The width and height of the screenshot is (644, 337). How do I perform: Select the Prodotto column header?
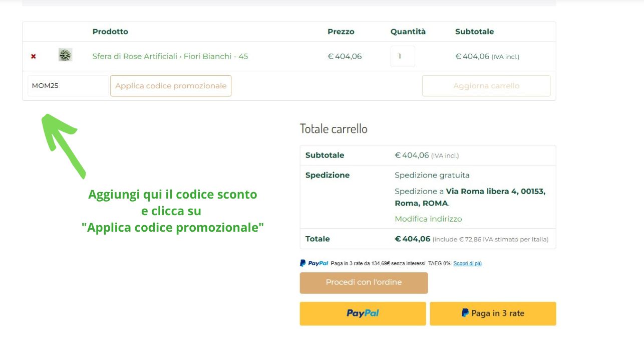point(110,32)
